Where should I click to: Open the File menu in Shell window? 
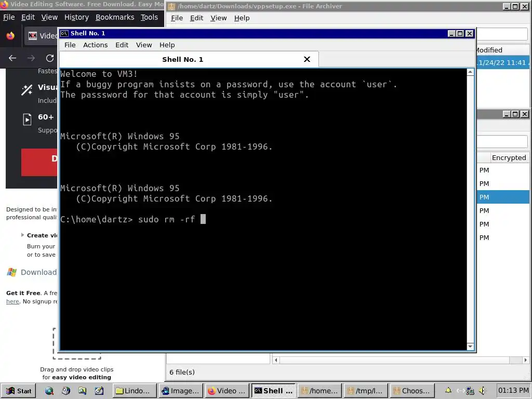click(70, 45)
